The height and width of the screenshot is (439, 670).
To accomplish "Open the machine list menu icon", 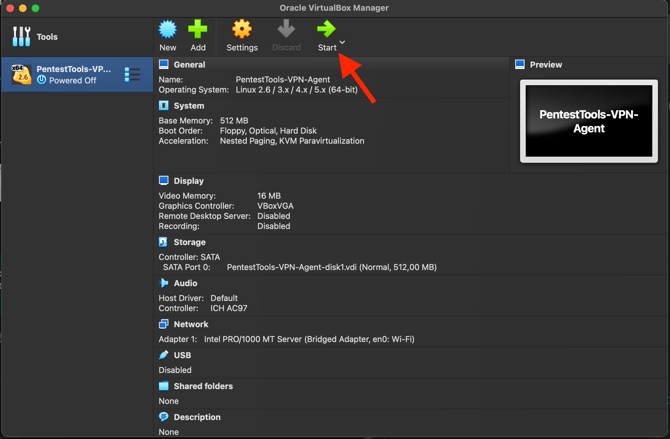I will coord(132,74).
